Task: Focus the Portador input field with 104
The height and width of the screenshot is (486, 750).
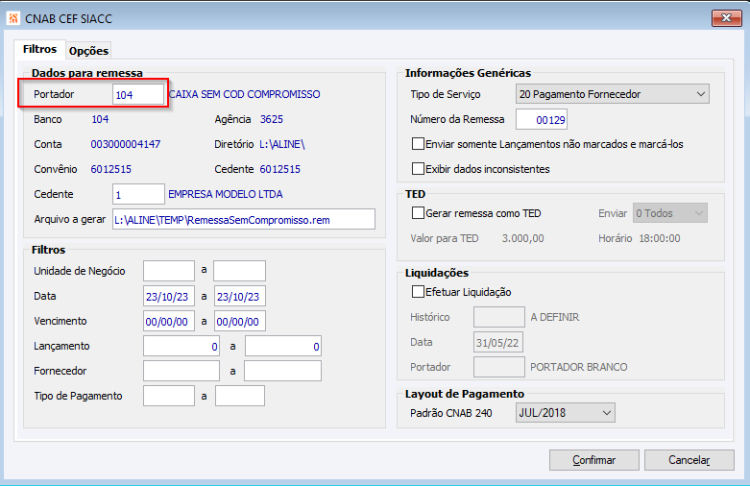Action: (x=138, y=95)
